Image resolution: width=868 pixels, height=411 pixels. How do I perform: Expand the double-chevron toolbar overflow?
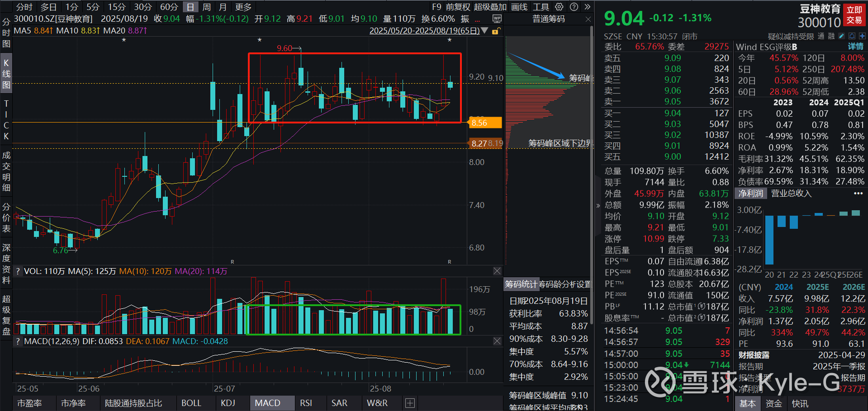(x=587, y=7)
